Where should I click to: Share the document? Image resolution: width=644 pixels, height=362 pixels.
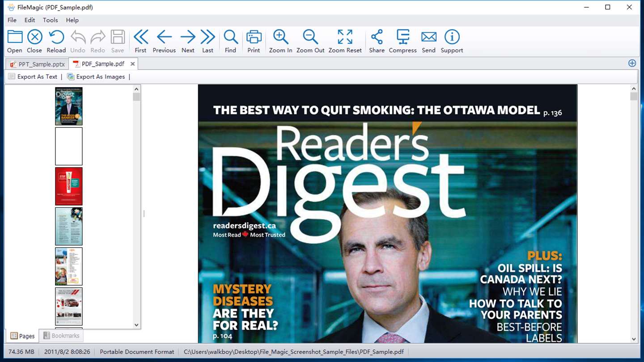(x=377, y=41)
